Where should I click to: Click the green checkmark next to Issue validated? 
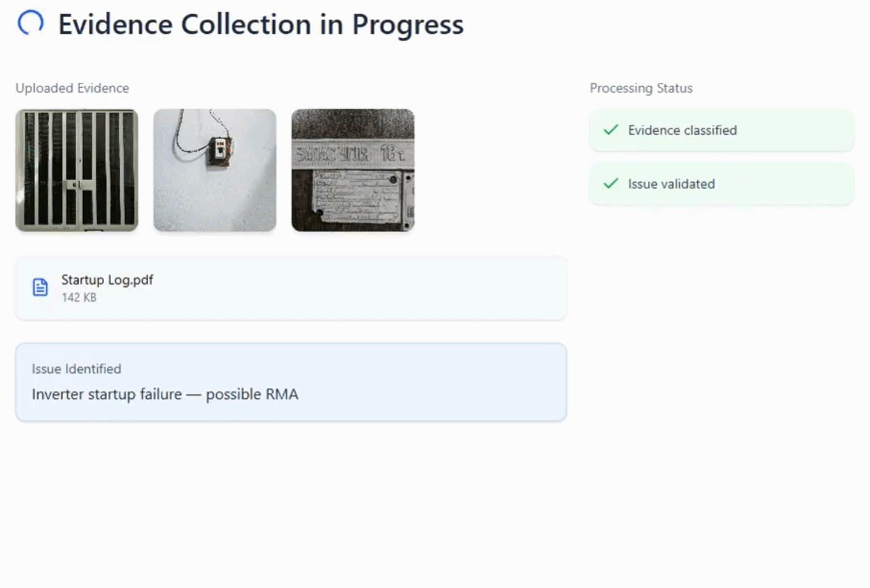tap(611, 184)
